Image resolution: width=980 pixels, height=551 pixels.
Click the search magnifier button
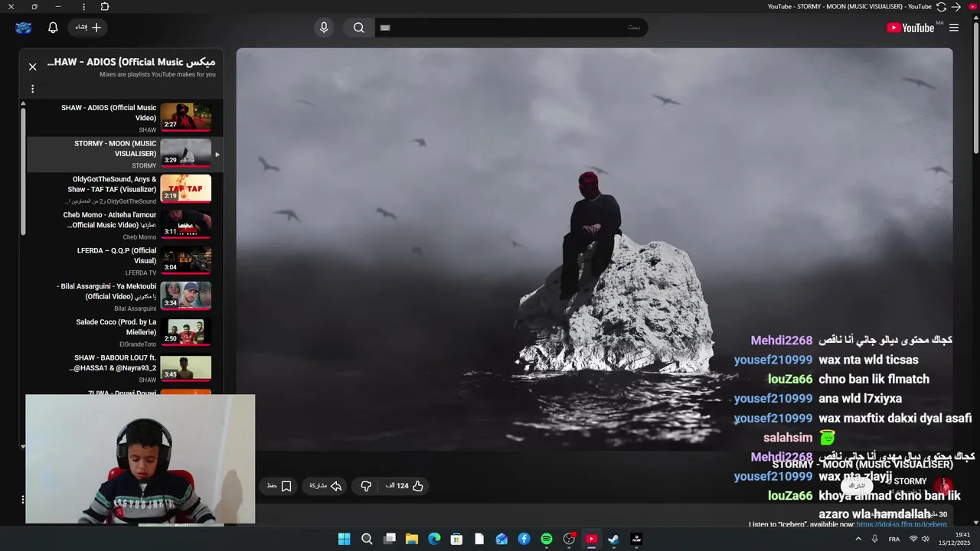pos(358,28)
